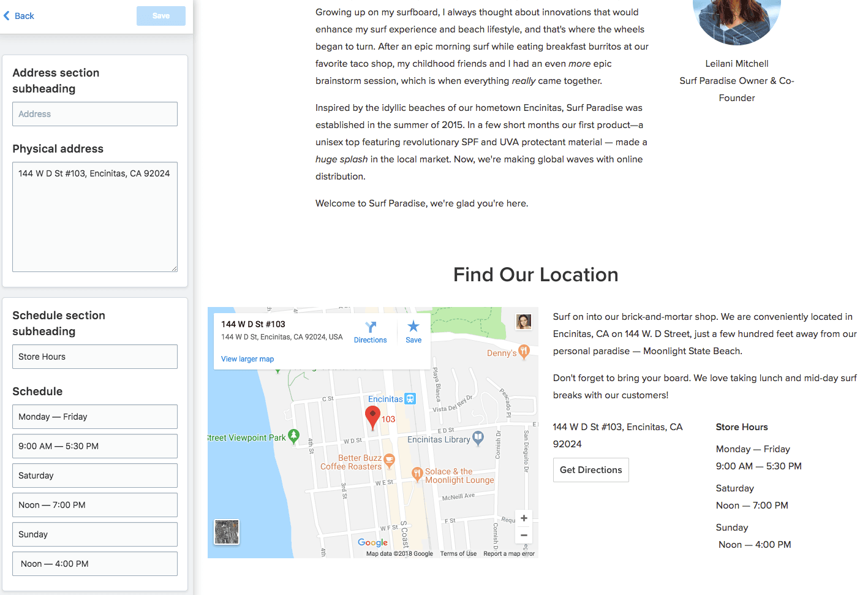
Task: Click the Directions icon on map card
Action: tap(370, 327)
